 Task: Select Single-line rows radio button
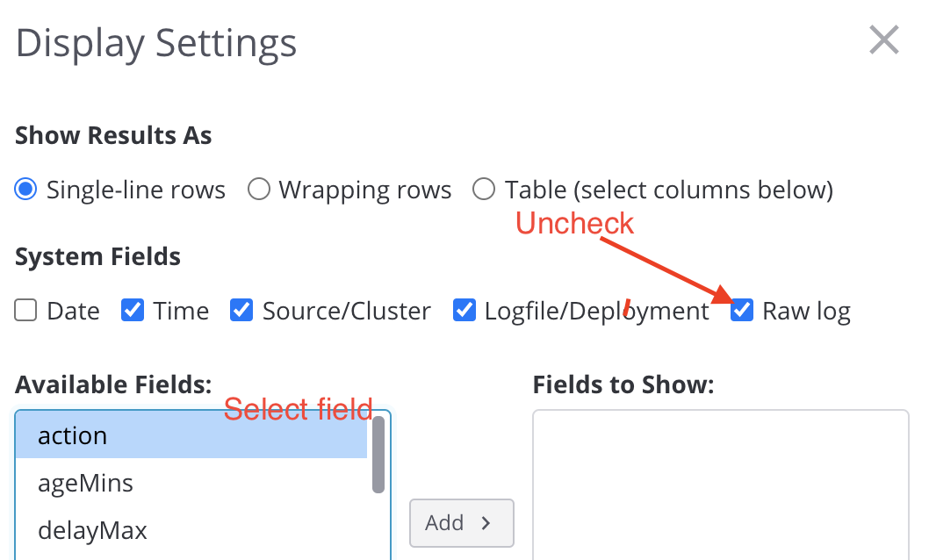pos(25,190)
